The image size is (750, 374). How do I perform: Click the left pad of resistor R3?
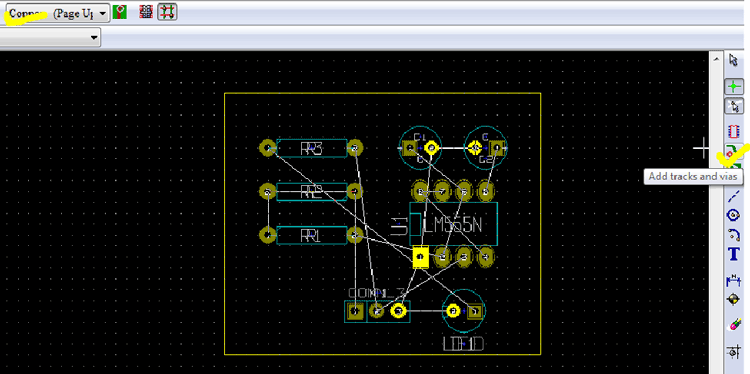pos(267,148)
